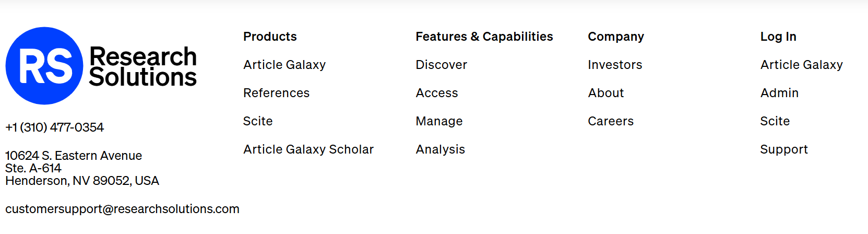868x234 pixels.
Task: Open the Access feature link
Action: (437, 93)
